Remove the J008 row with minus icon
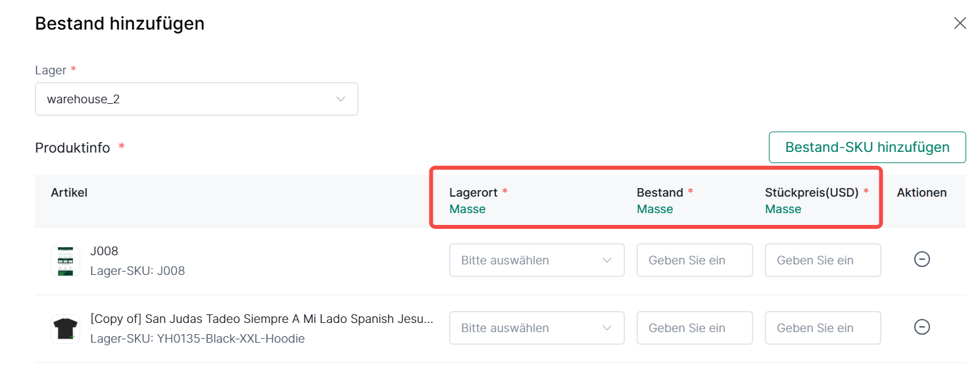Viewport: 980px width, 390px height. click(x=922, y=260)
